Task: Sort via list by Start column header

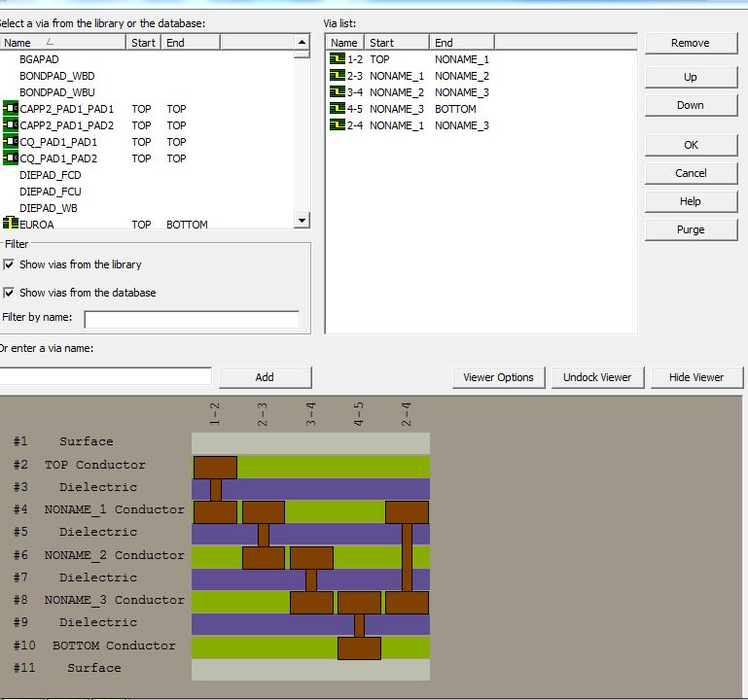Action: click(x=397, y=43)
